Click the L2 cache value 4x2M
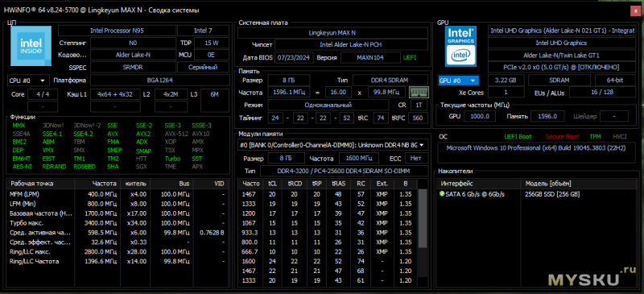The width and height of the screenshot is (644, 294). [170, 94]
